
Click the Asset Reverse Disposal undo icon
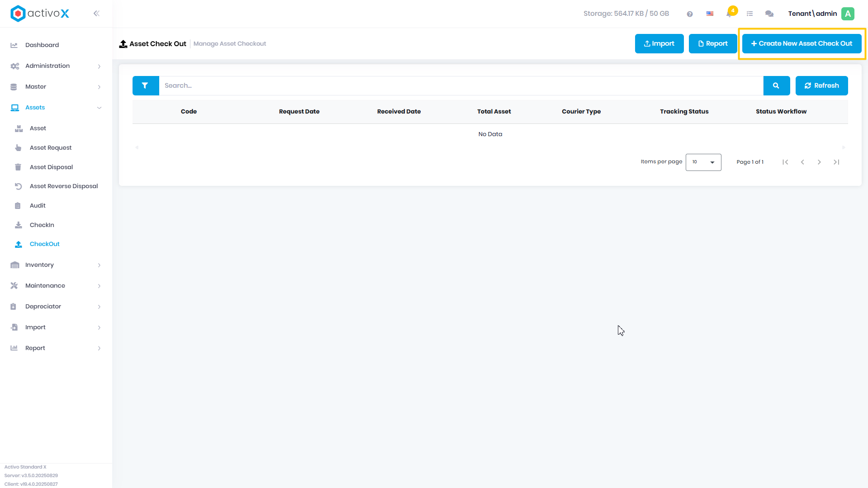click(x=19, y=186)
